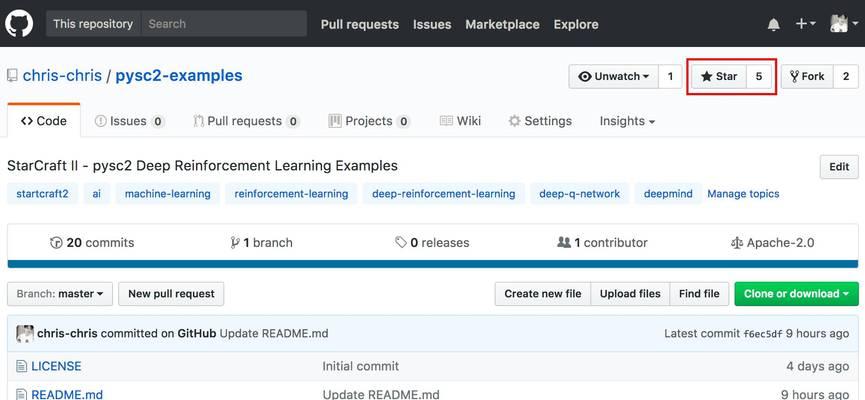Image resolution: width=865 pixels, height=400 pixels.
Task: Switch to the Projects tab
Action: pos(369,121)
